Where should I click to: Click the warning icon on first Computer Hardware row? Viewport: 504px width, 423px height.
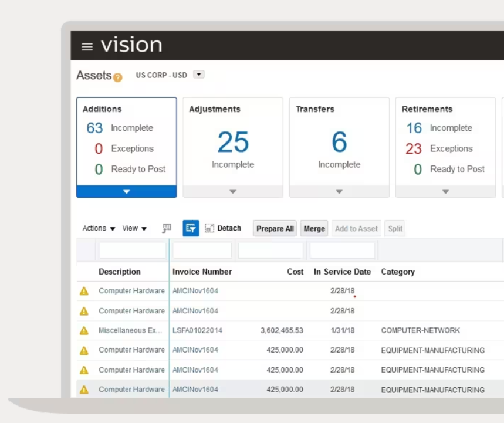tap(85, 290)
